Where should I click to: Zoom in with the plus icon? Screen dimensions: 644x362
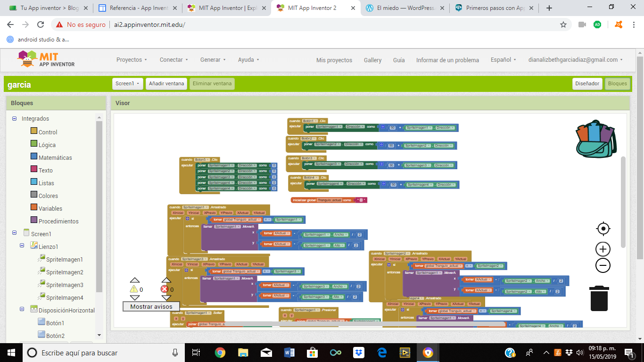click(603, 249)
